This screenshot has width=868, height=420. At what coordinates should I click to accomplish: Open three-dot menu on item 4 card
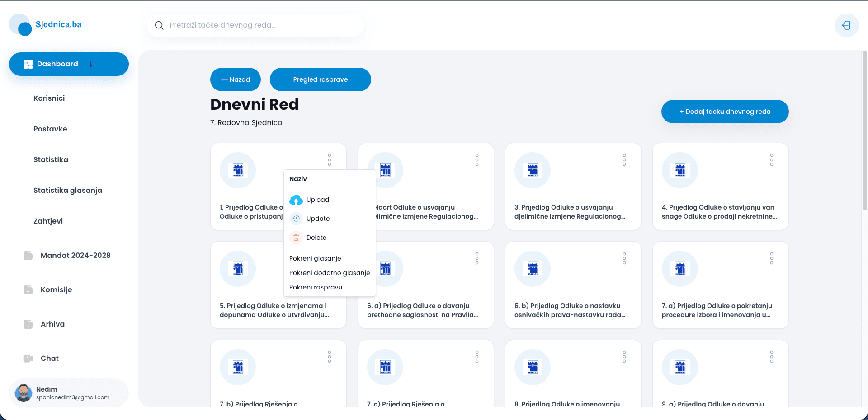[771, 160]
